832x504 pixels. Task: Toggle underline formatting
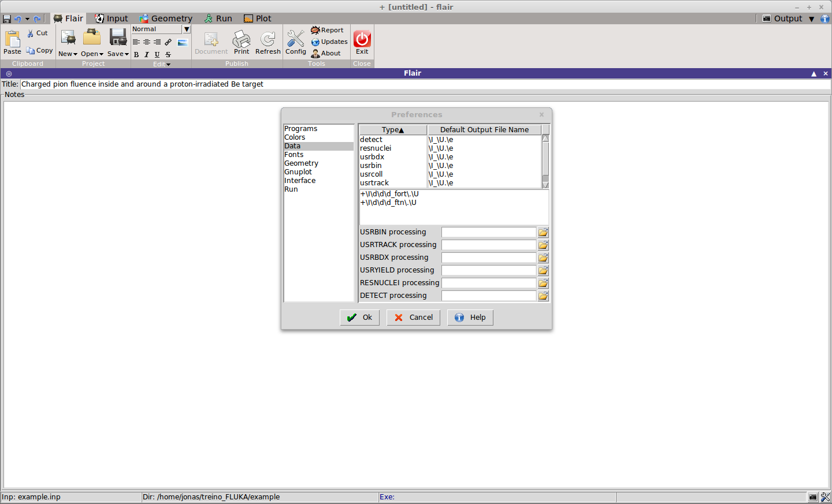(x=157, y=55)
